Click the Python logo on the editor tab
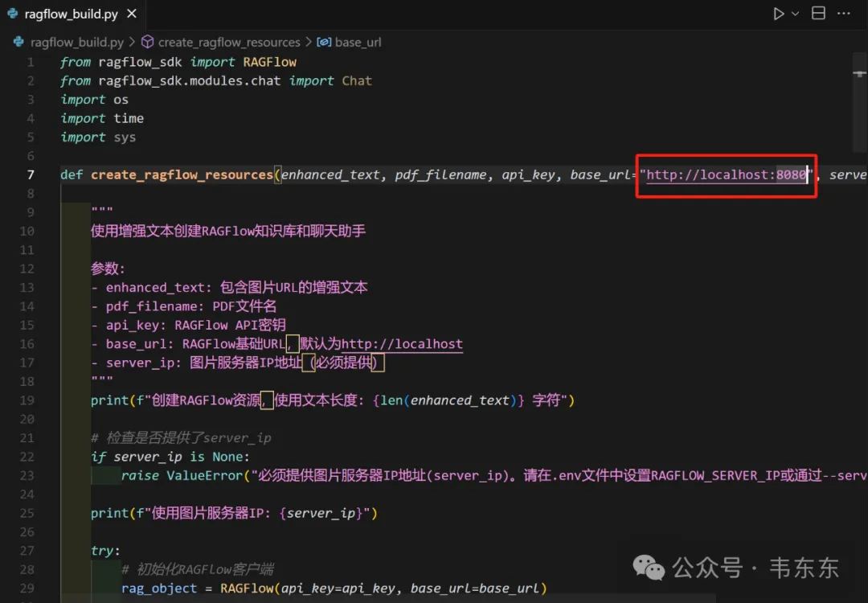 11,13
